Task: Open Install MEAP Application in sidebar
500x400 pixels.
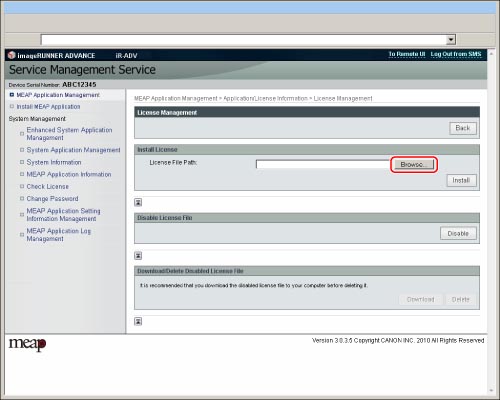Action: click(48, 107)
